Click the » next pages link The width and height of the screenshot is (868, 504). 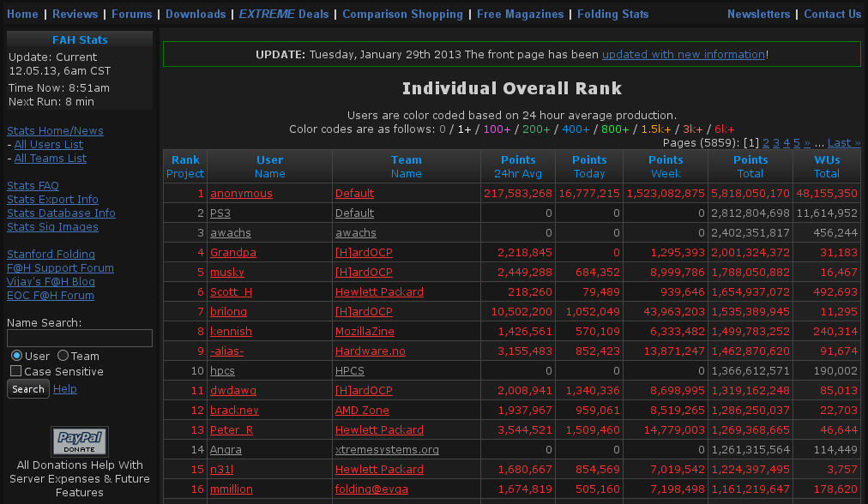point(807,143)
